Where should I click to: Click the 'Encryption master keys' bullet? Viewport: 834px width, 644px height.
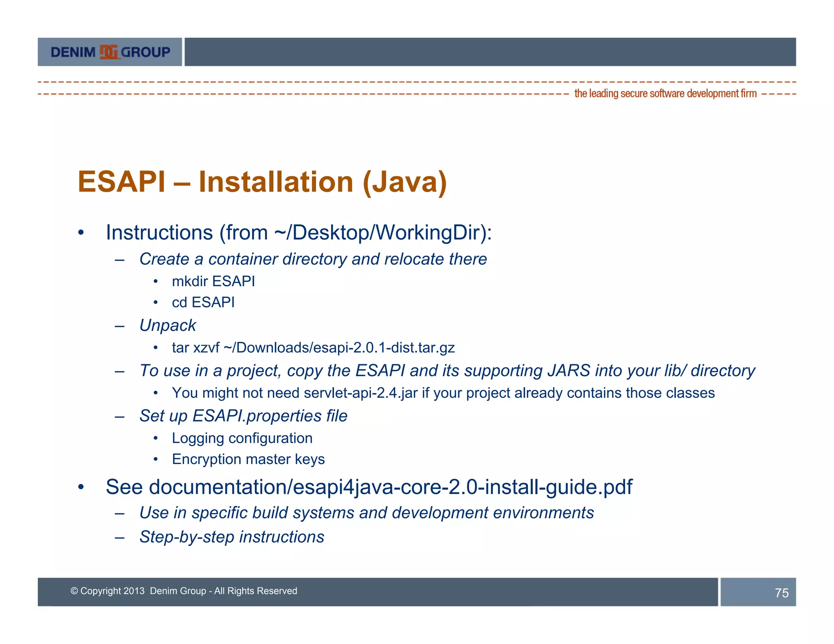pos(248,460)
